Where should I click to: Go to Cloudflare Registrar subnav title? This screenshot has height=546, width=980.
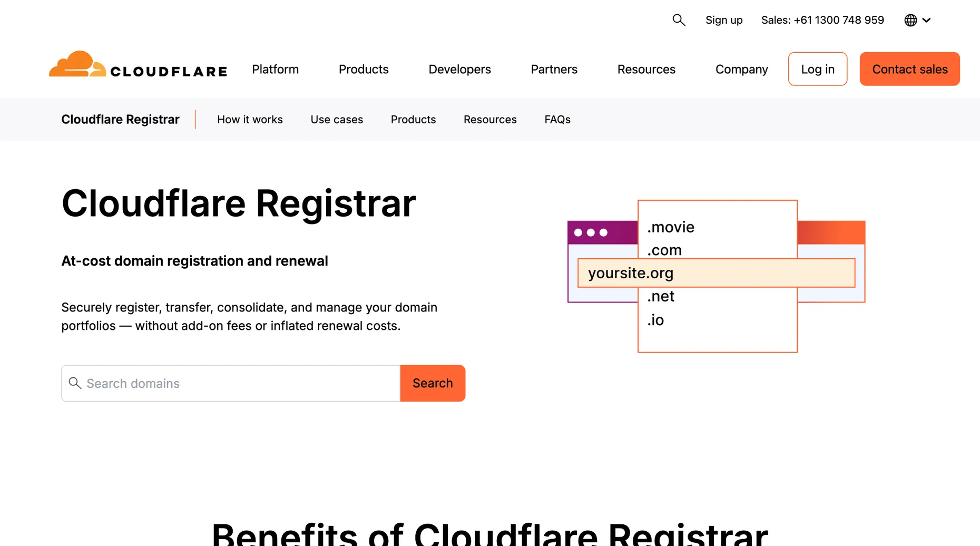(x=120, y=120)
